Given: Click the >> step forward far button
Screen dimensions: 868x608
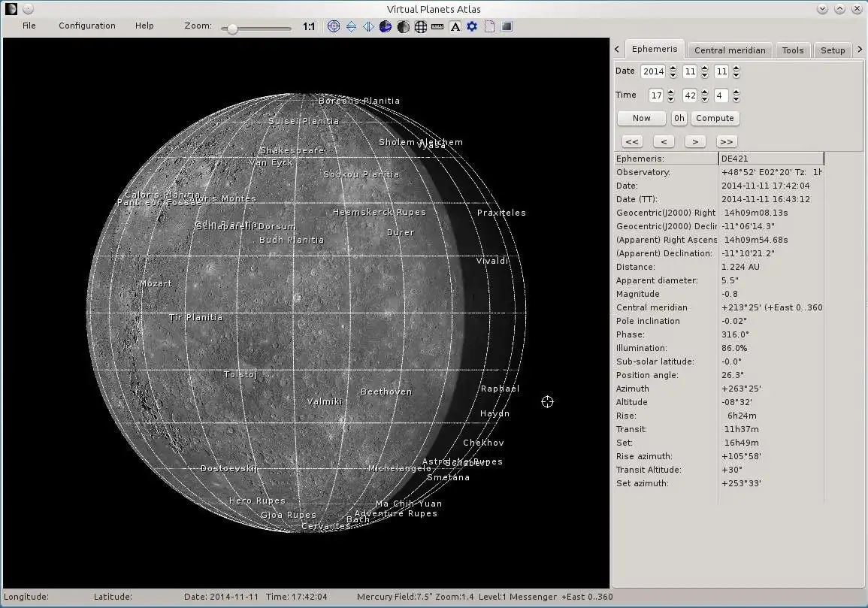Looking at the screenshot, I should [x=727, y=142].
